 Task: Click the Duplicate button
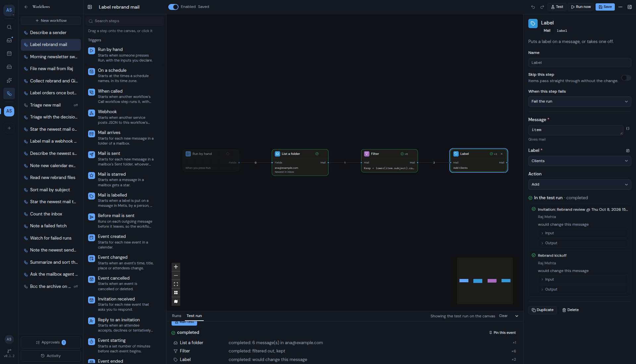[543, 310]
